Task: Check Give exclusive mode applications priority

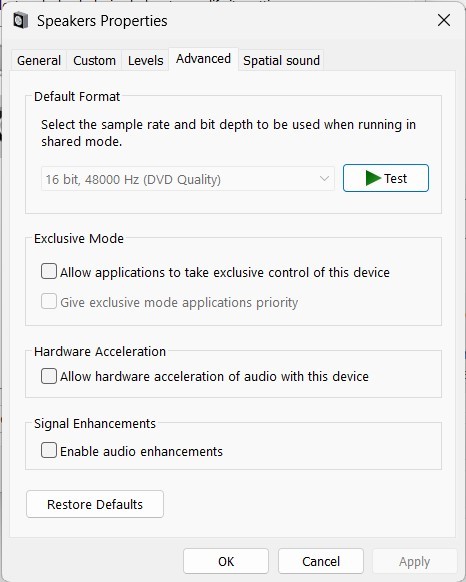Action: tap(49, 301)
